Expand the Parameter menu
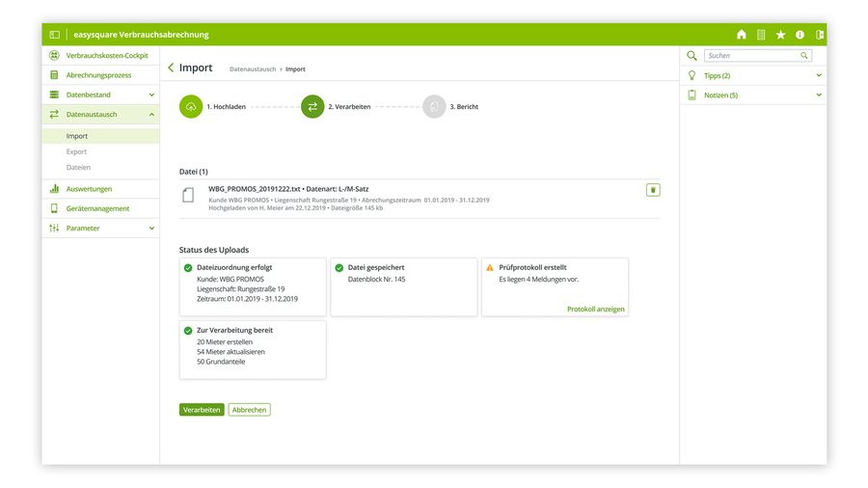Image resolution: width=868 pixels, height=488 pixels. pos(151,229)
